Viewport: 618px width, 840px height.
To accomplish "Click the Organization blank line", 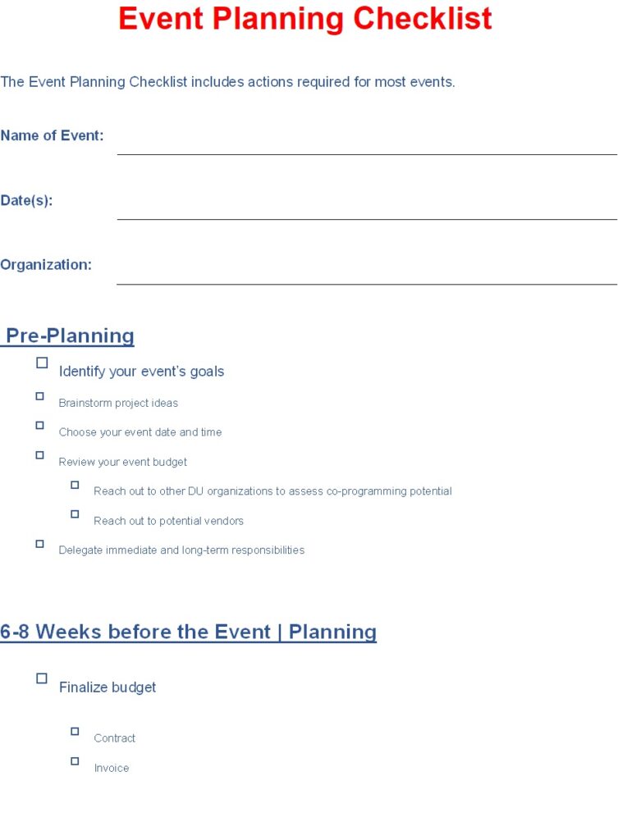I will click(367, 283).
